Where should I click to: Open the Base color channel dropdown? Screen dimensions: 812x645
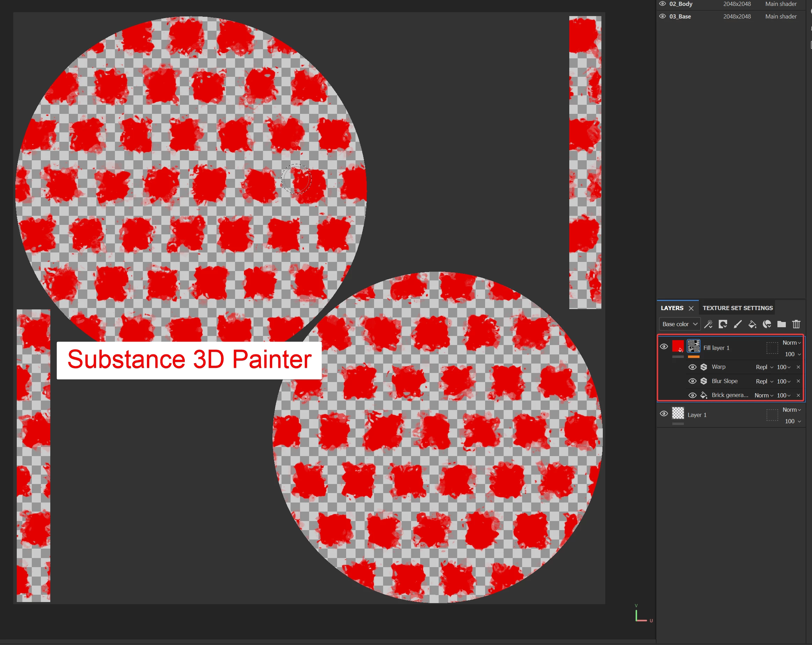[x=679, y=324]
